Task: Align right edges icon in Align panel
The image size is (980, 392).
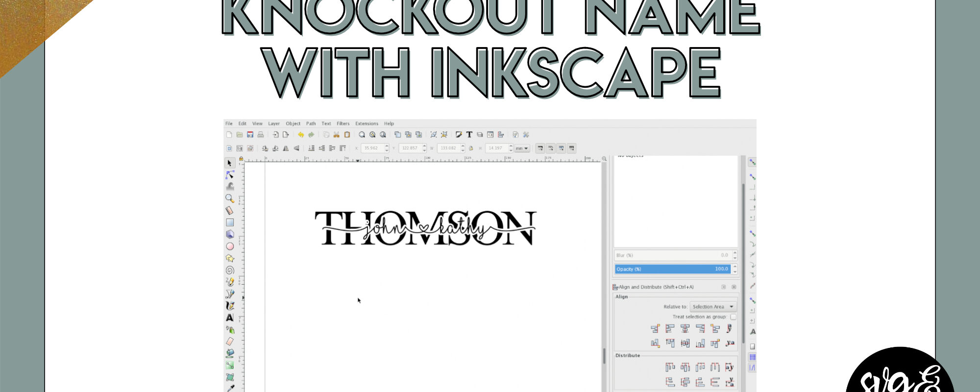Action: pyautogui.click(x=700, y=329)
